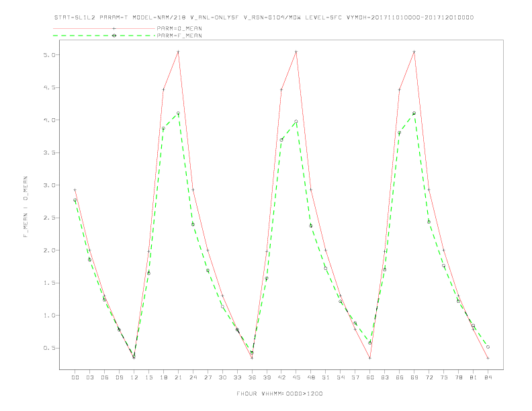Select the PARM=O_MEAN legend label
The height and width of the screenshot is (411, 532).
[x=179, y=28]
